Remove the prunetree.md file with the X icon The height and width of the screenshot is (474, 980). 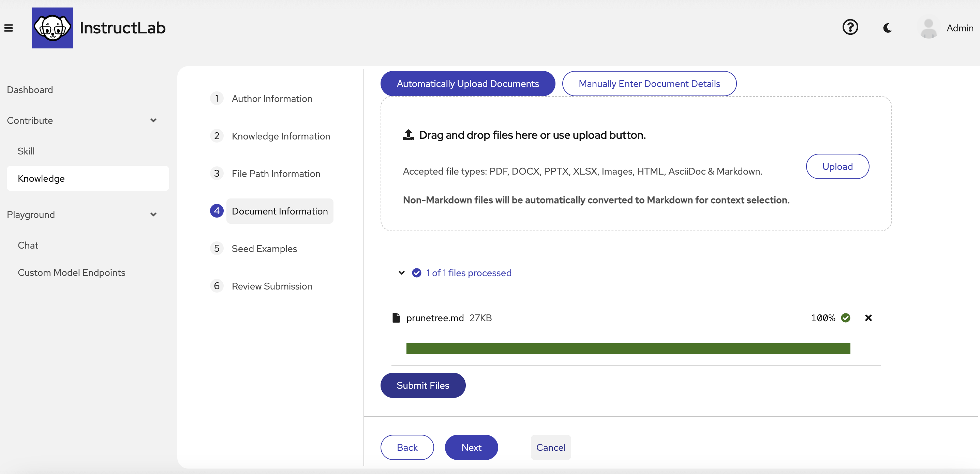pos(868,318)
